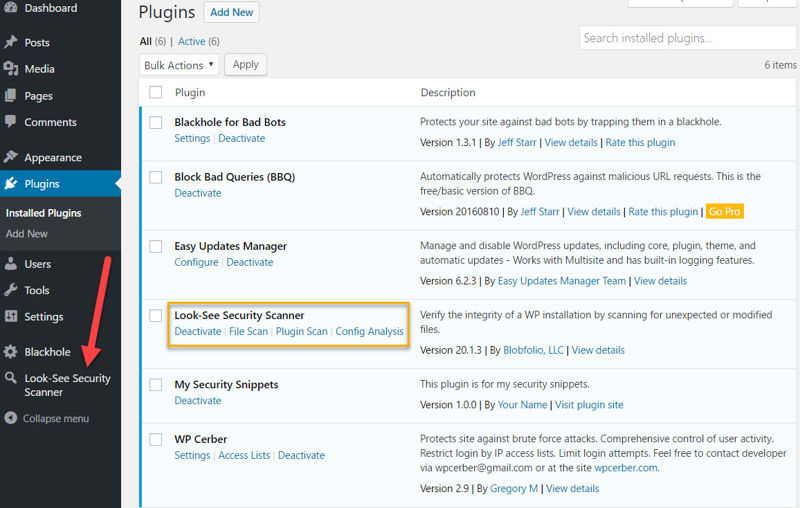
Task: Click the Plugin column header
Action: (190, 92)
